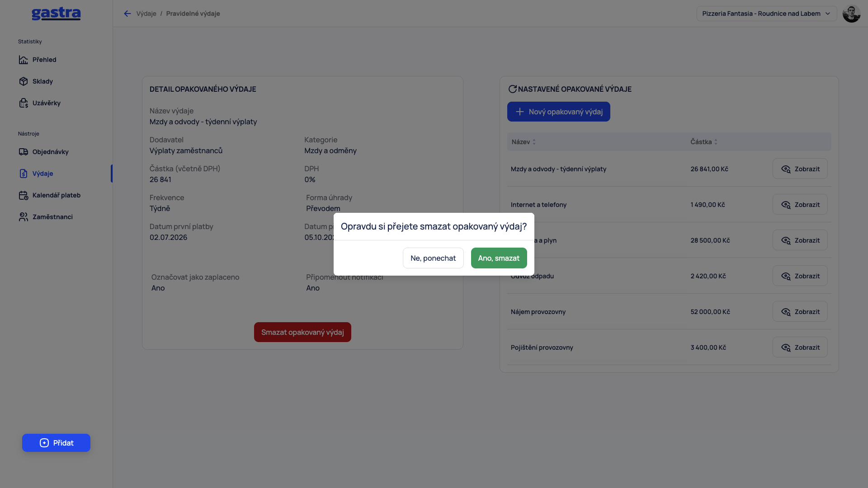
Task: Click Nový opakovaný výdaj button
Action: [x=558, y=112]
